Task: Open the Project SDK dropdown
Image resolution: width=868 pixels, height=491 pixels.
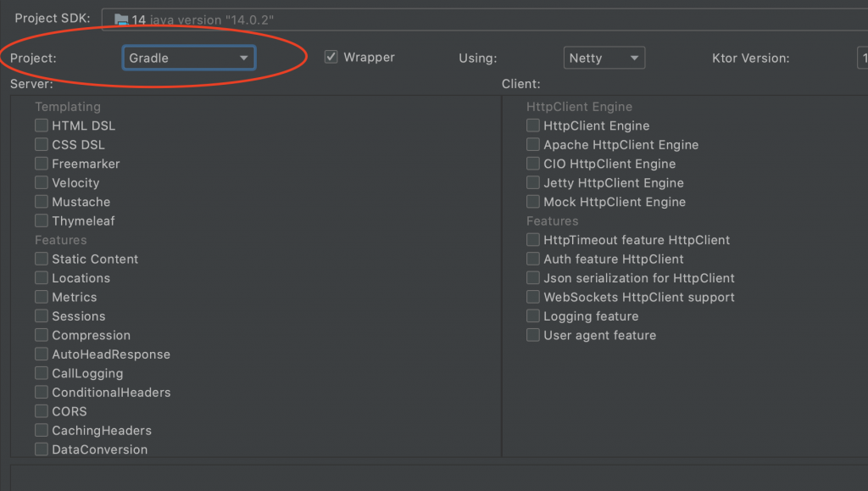Action: tap(485, 20)
